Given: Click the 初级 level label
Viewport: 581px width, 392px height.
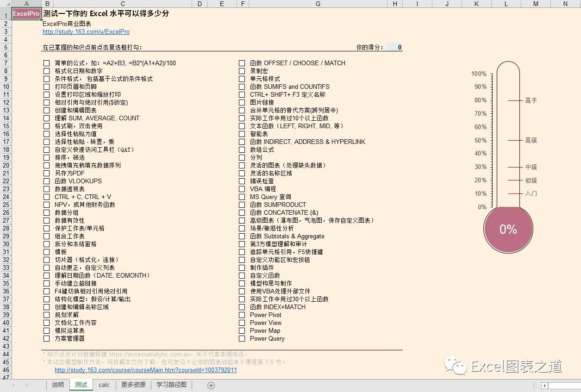Looking at the screenshot, I should coord(531,180).
